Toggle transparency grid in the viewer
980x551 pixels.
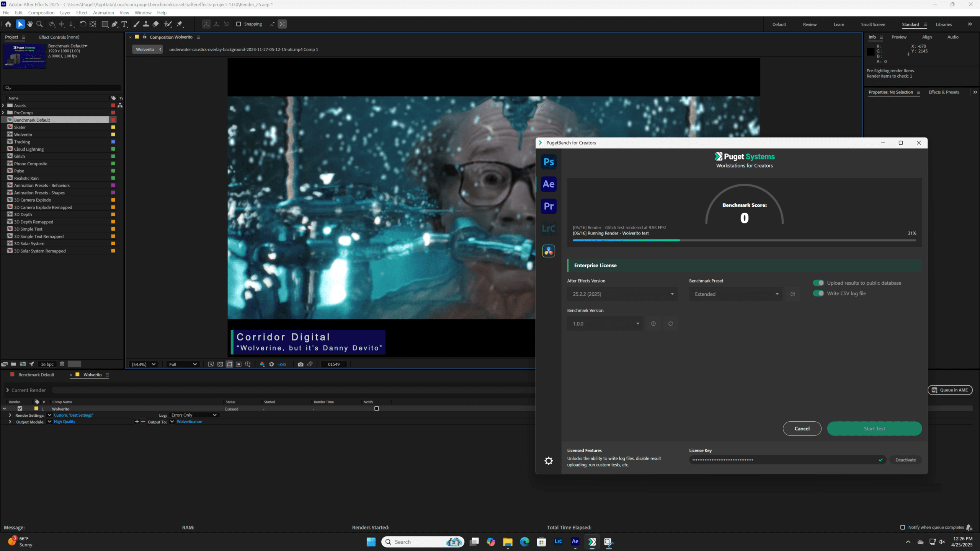click(220, 364)
